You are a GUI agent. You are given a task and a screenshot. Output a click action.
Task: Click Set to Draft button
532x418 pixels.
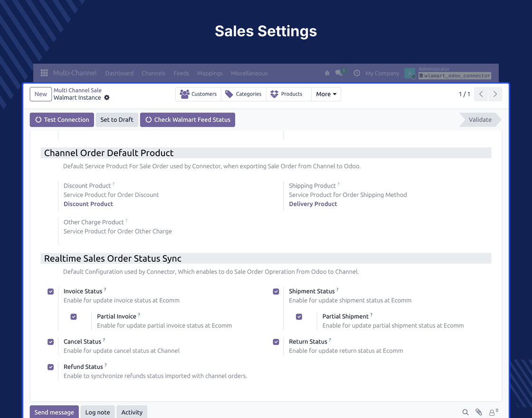pos(117,120)
